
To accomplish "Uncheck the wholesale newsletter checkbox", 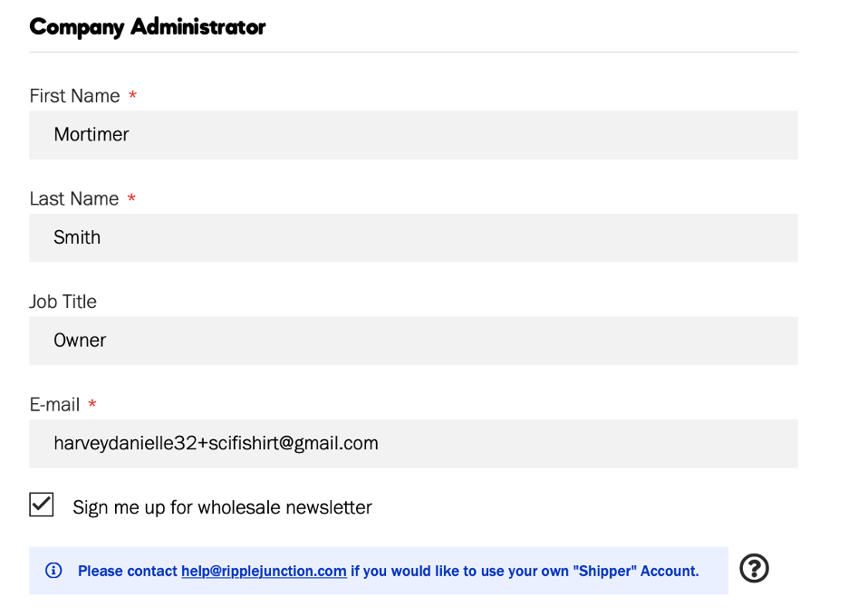I will pyautogui.click(x=42, y=505).
